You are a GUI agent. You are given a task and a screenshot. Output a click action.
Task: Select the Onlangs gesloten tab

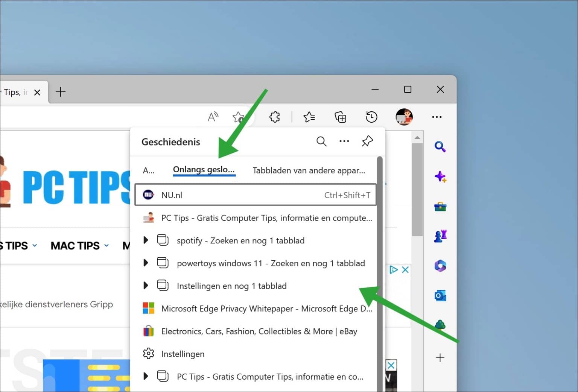(x=204, y=170)
